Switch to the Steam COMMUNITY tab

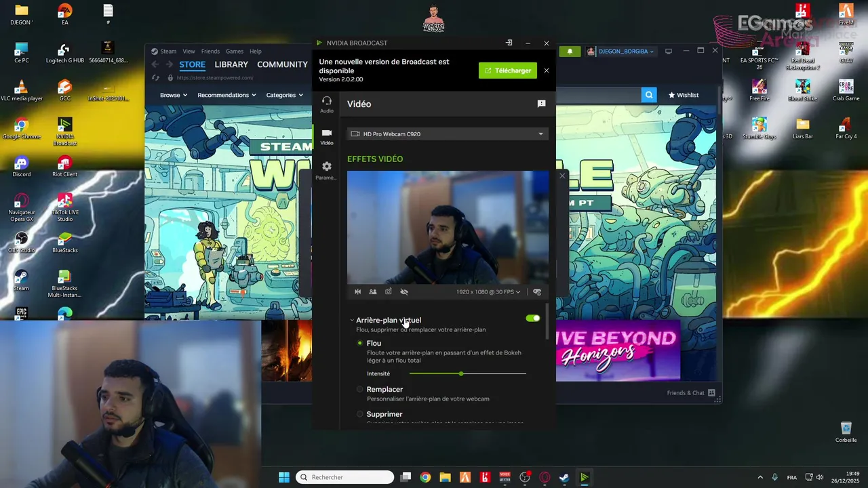[x=282, y=64]
